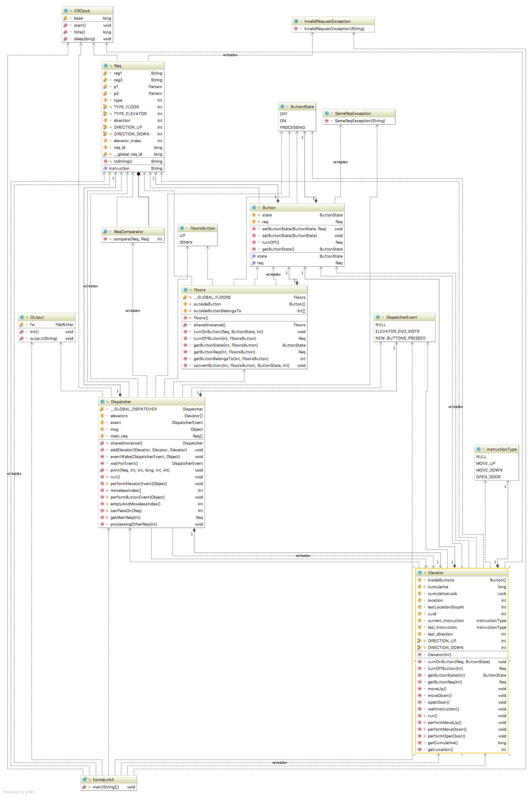This screenshot has width=532, height=797.
Task: Select the Req class header
Action: [133, 66]
